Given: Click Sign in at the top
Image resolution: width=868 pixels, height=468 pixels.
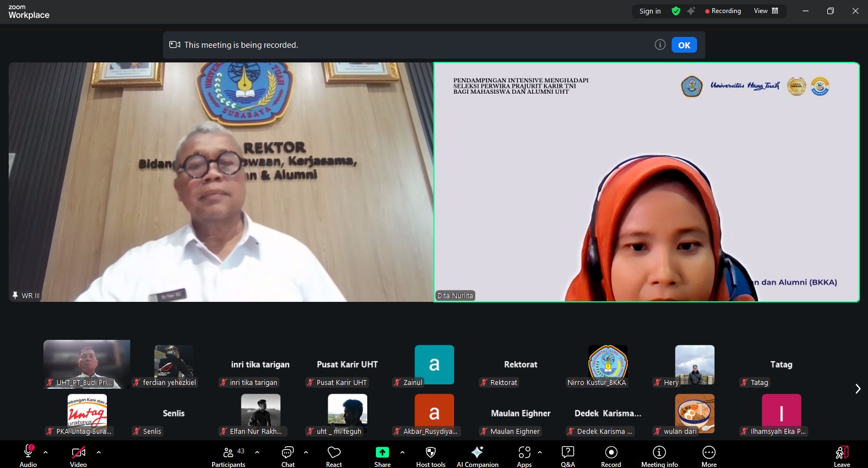Looking at the screenshot, I should (650, 11).
